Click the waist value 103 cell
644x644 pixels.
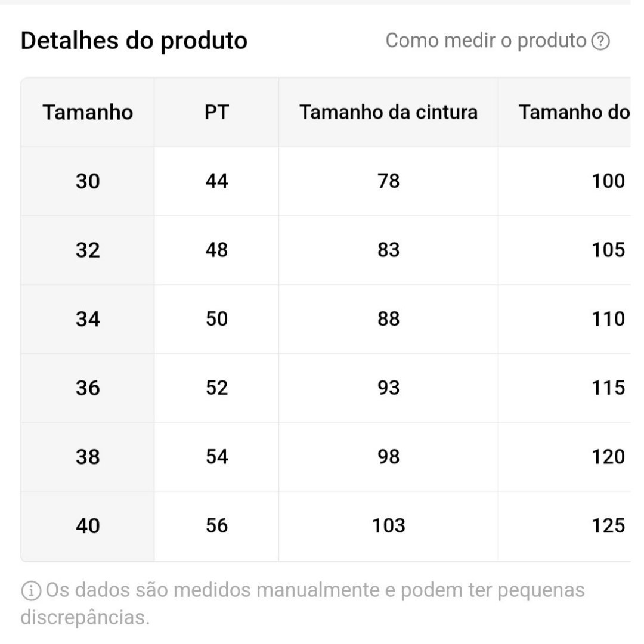388,526
